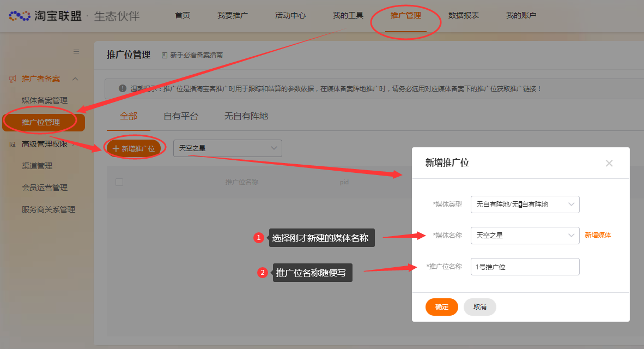Open 我要推广 in top navigation
Image resolution: width=644 pixels, height=349 pixels.
pos(233,16)
